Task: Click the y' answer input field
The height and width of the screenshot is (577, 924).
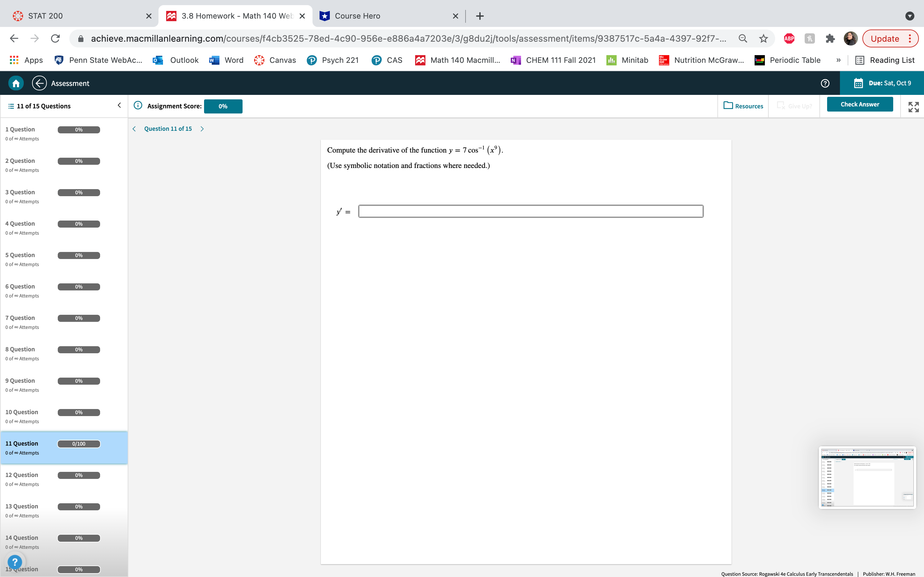Action: pyautogui.click(x=530, y=211)
